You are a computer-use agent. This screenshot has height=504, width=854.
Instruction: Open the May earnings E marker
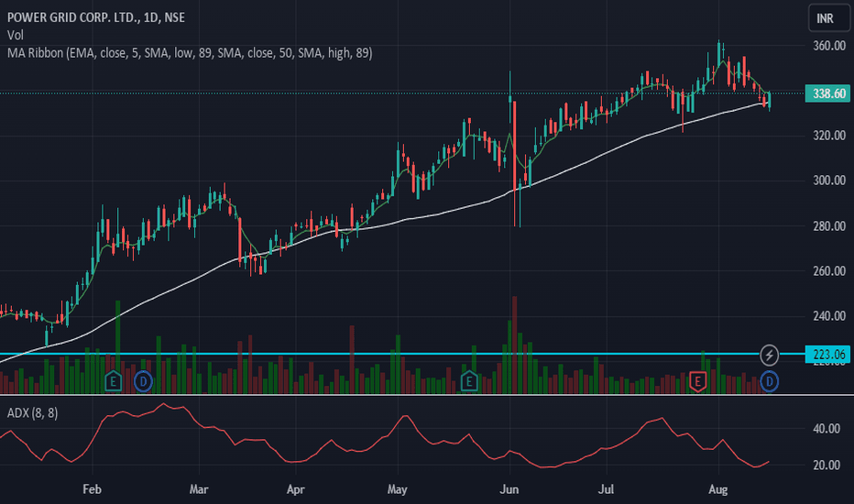click(469, 381)
